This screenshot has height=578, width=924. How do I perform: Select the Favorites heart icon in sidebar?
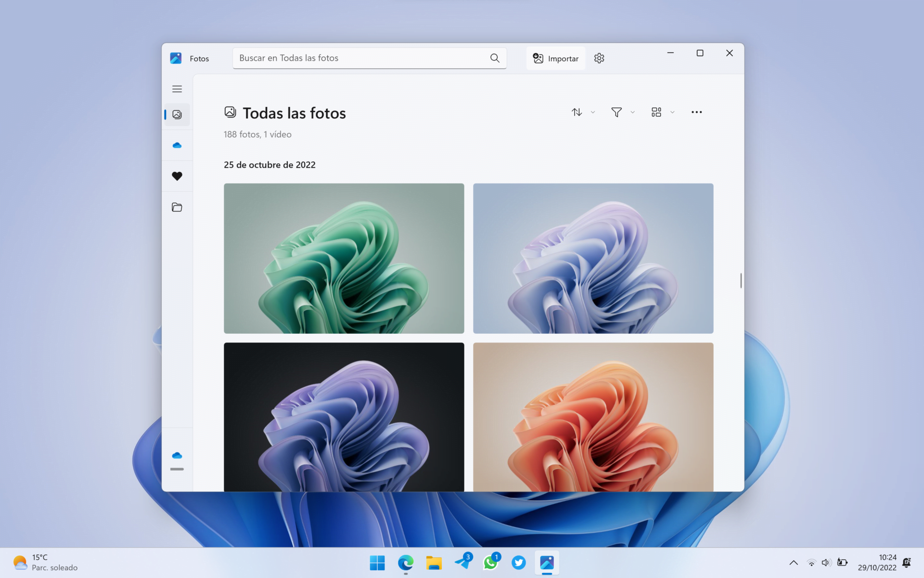(x=177, y=176)
